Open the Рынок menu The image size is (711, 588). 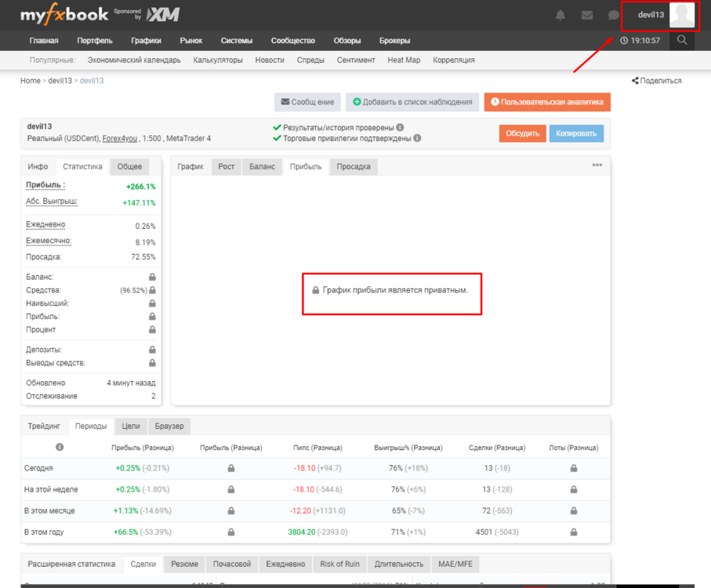(x=191, y=40)
